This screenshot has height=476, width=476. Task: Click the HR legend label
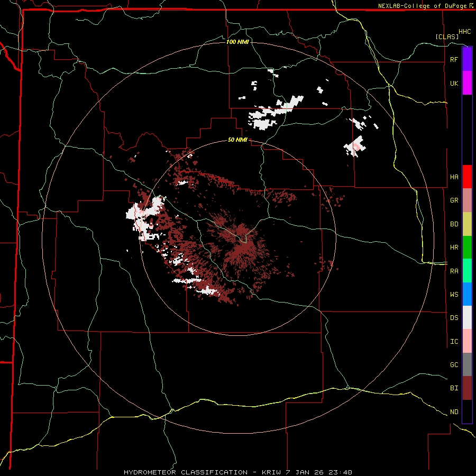(454, 248)
